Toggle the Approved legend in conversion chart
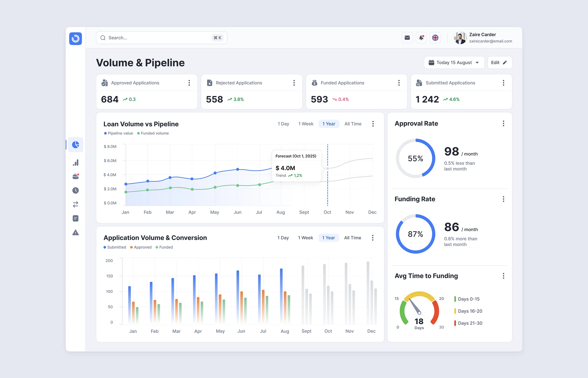The image size is (588, 378). tap(141, 247)
